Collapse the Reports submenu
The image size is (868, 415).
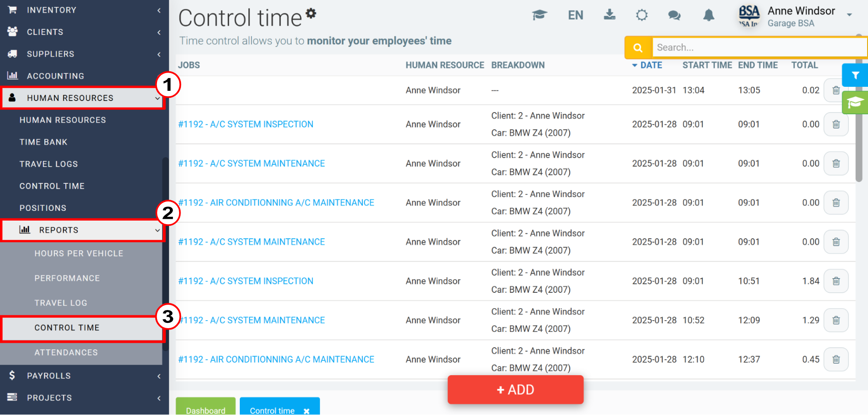point(83,230)
